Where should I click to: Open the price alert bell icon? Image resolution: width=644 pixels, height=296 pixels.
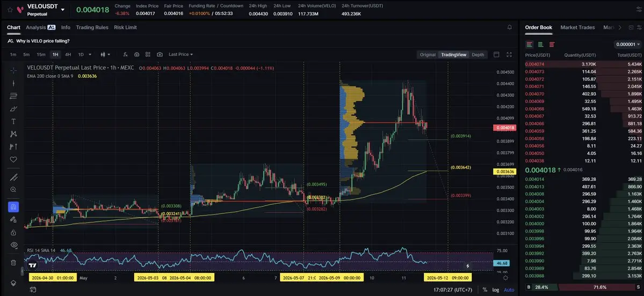pyautogui.click(x=510, y=27)
